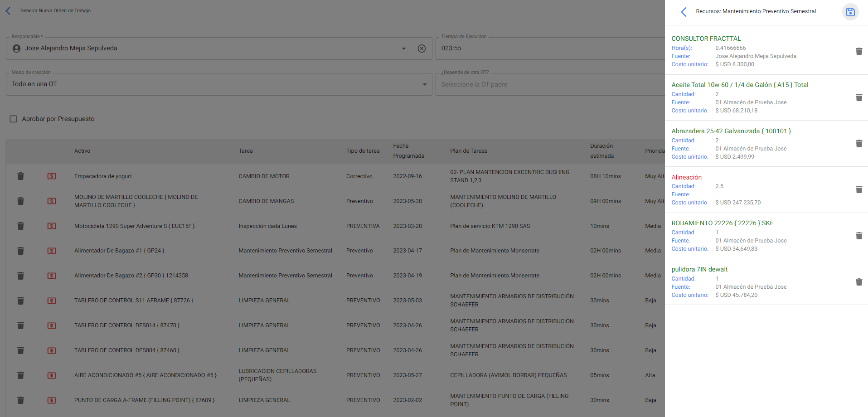The width and height of the screenshot is (868, 417).
Task: Trash the Alineación resource entry
Action: [858, 189]
